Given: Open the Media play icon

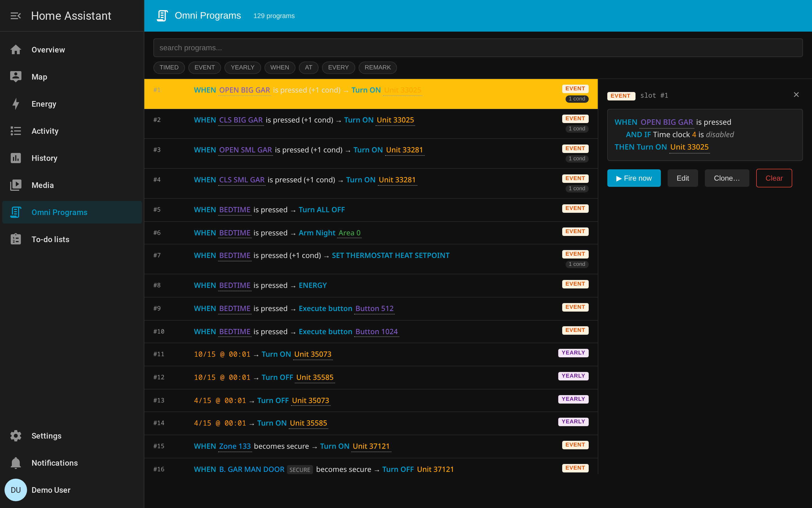Looking at the screenshot, I should 16,185.
